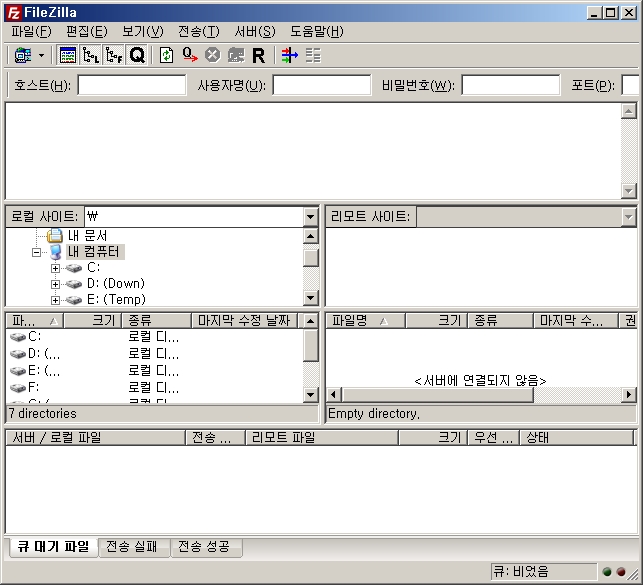Open the Site Manager icon
The height and width of the screenshot is (585, 643).
(x=22, y=55)
